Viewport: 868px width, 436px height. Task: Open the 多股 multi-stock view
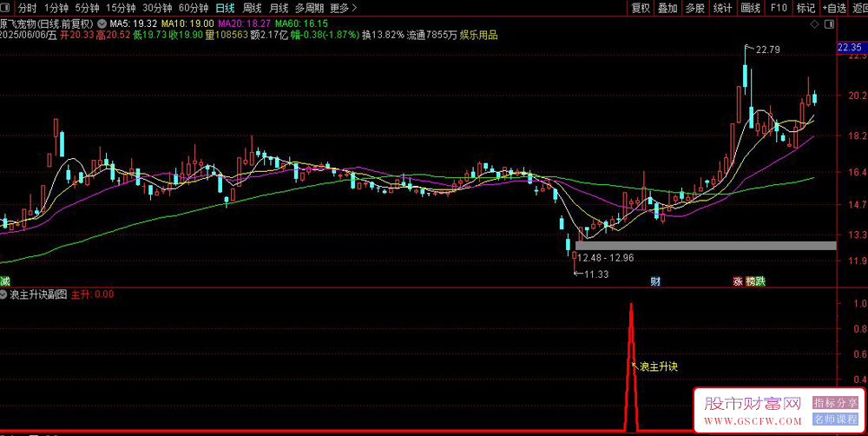coord(695,8)
